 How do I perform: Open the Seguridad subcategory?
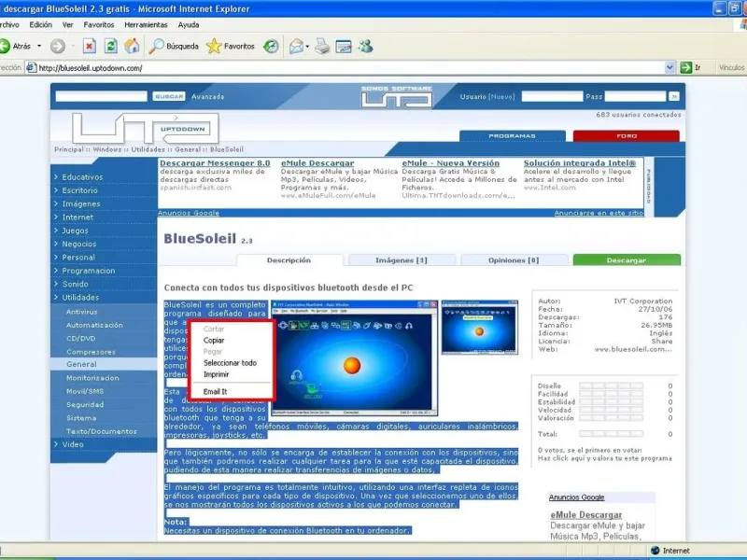tap(85, 404)
